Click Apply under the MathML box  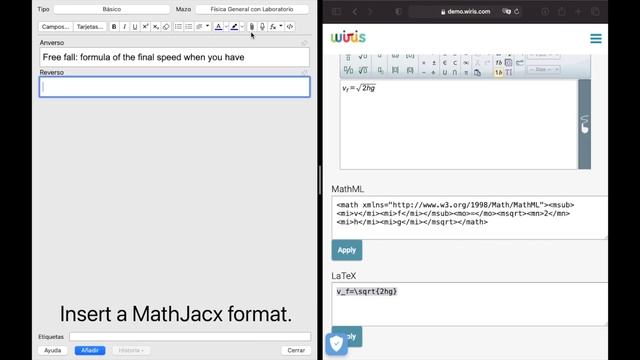tap(347, 250)
